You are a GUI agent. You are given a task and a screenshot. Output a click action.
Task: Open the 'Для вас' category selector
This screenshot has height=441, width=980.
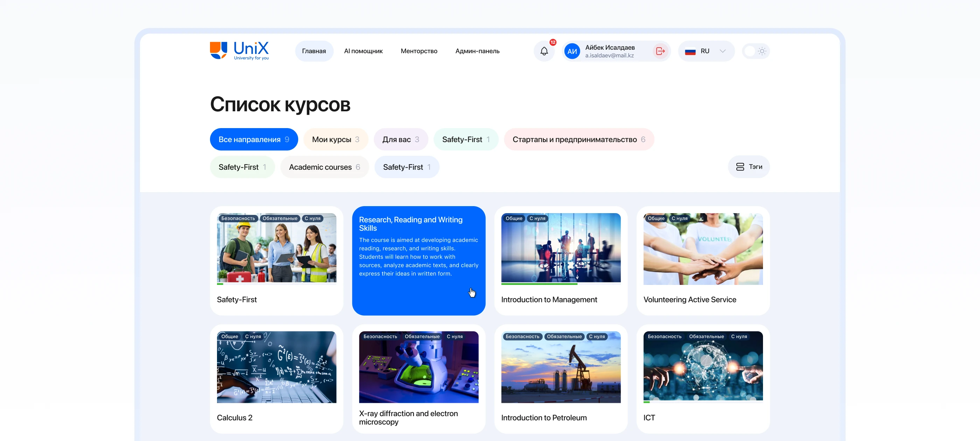click(401, 139)
